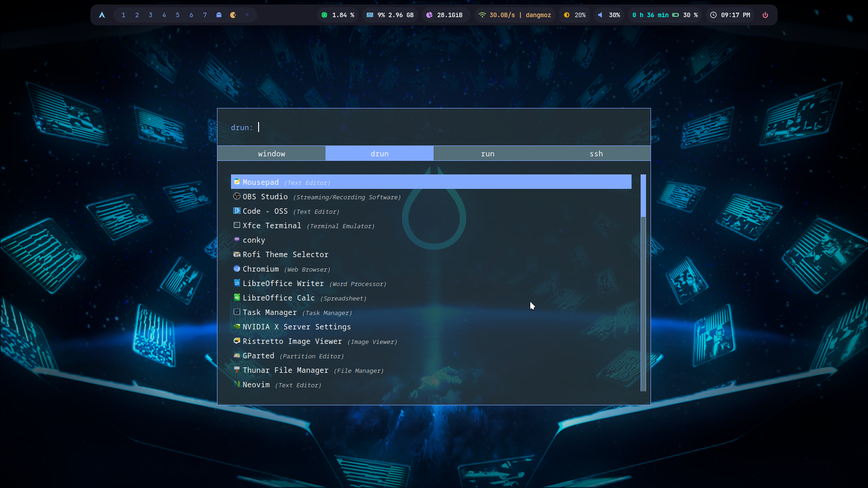
Task: Click the ghost workspace icon
Action: pyautogui.click(x=219, y=15)
